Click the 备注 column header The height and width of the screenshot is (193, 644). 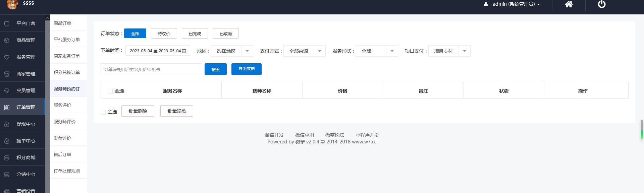coord(423,91)
